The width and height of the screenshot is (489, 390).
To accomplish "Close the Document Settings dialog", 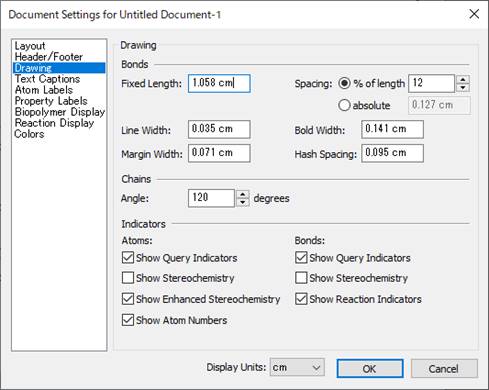I will pos(474,14).
